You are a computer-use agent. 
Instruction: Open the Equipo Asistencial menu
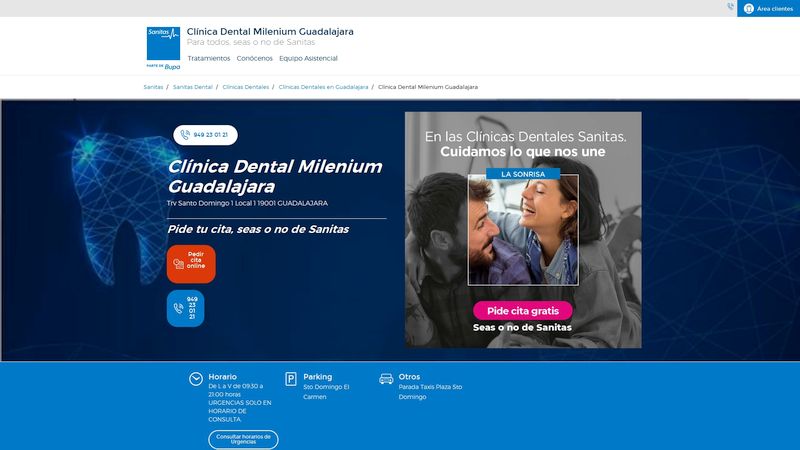(308, 58)
